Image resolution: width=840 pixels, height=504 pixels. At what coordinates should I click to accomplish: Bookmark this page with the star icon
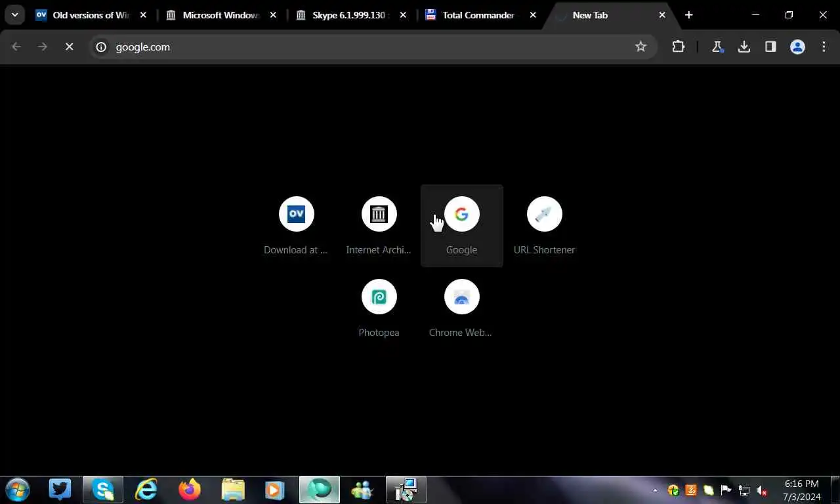[x=640, y=47]
